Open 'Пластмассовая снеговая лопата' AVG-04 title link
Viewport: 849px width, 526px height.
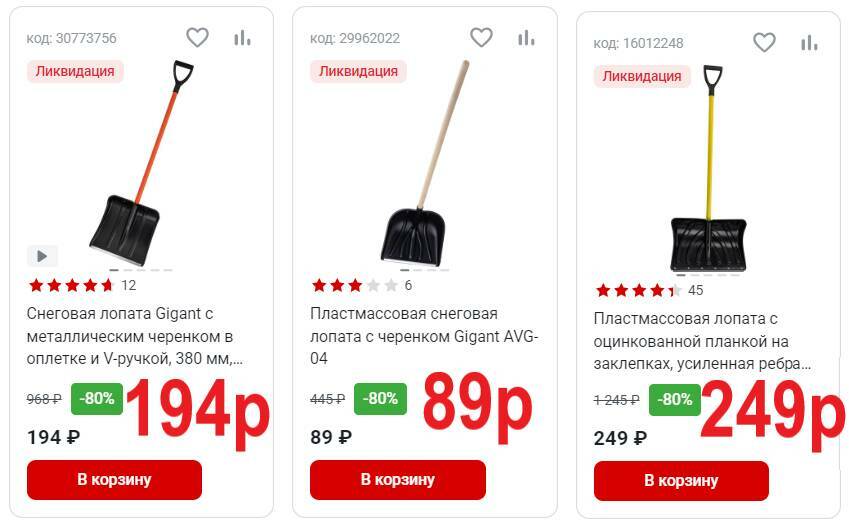pos(424,336)
